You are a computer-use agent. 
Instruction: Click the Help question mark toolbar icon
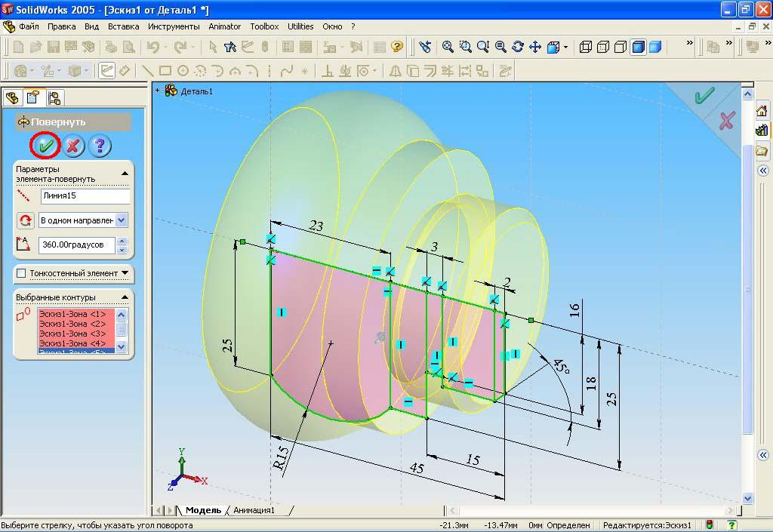click(397, 47)
